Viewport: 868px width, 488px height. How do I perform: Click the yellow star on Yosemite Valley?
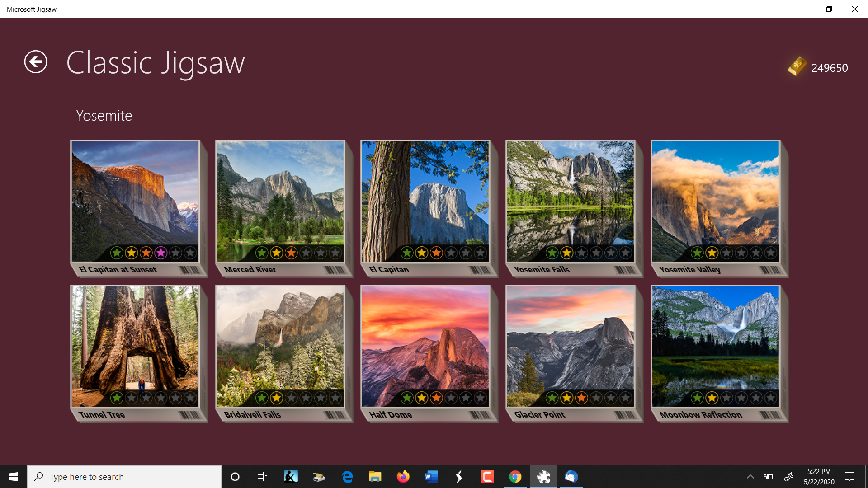pos(712,253)
